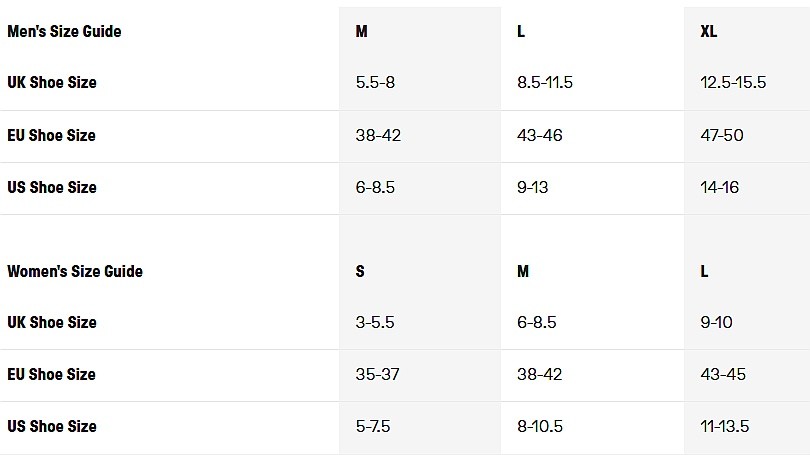
Task: Click the Men's Size Guide heading
Action: (x=64, y=31)
